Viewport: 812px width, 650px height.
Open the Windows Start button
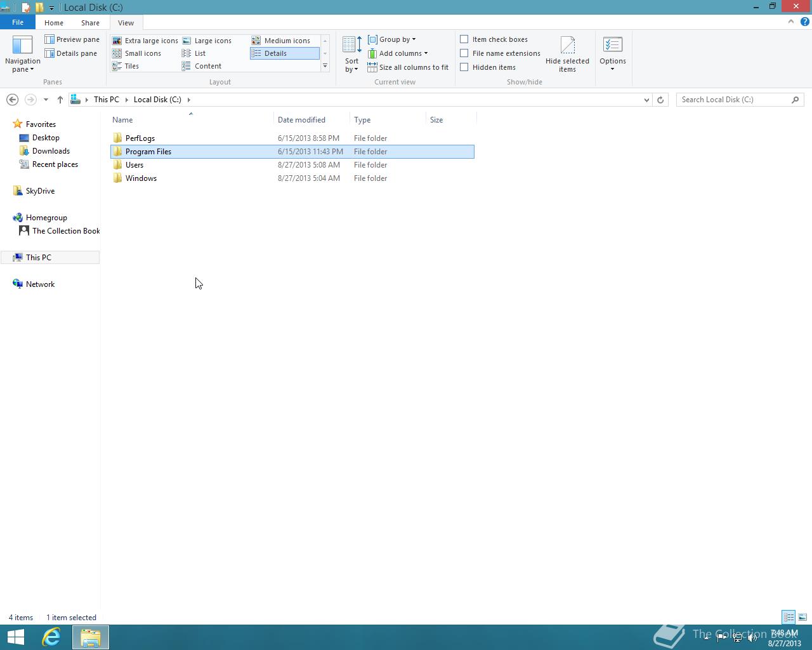coord(16,637)
